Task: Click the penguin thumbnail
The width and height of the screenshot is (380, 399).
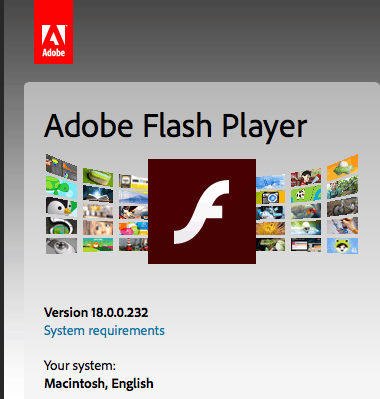Action: tap(61, 207)
